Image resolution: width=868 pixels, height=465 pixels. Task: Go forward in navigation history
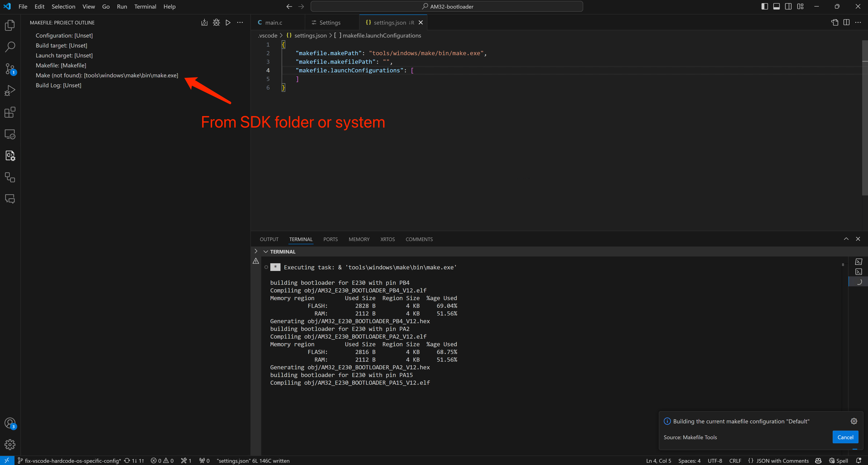point(301,6)
